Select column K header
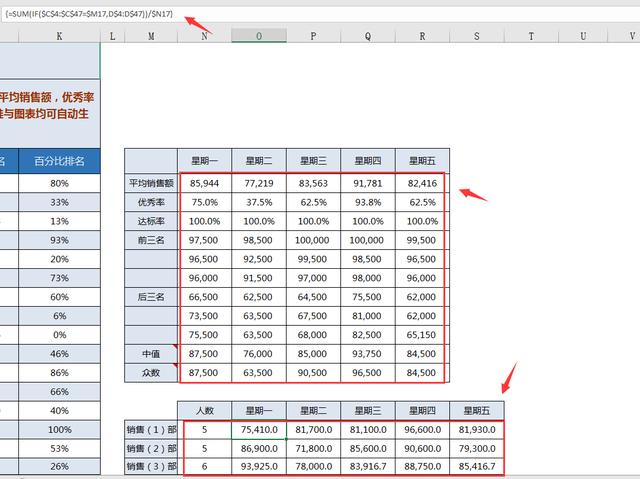 click(x=59, y=36)
